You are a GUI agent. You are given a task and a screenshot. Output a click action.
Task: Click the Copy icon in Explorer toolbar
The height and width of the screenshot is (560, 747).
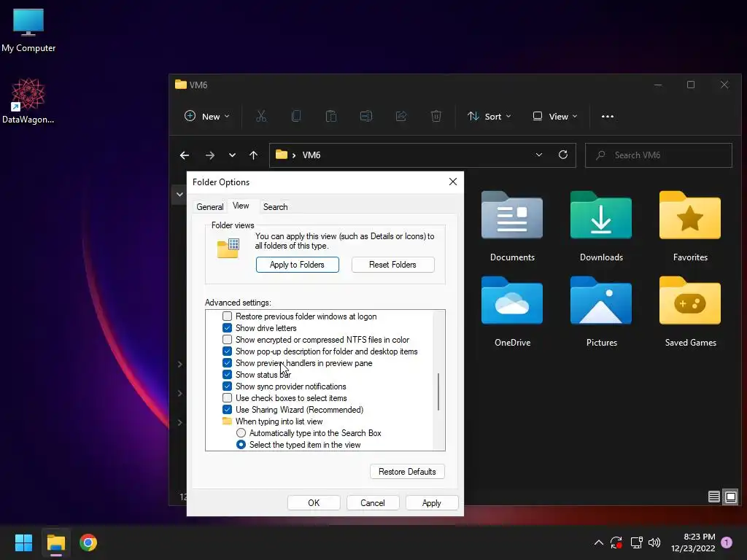click(x=296, y=116)
